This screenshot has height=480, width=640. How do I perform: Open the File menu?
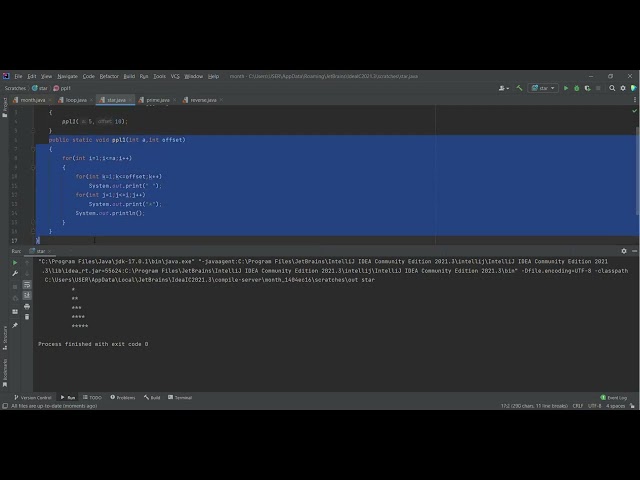[18, 76]
